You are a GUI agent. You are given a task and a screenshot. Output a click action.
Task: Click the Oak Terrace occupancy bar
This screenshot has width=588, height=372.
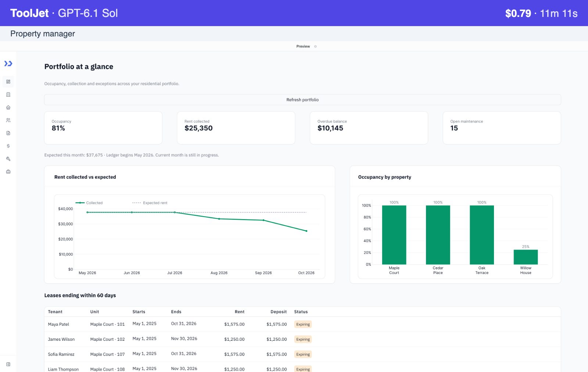[x=482, y=235]
